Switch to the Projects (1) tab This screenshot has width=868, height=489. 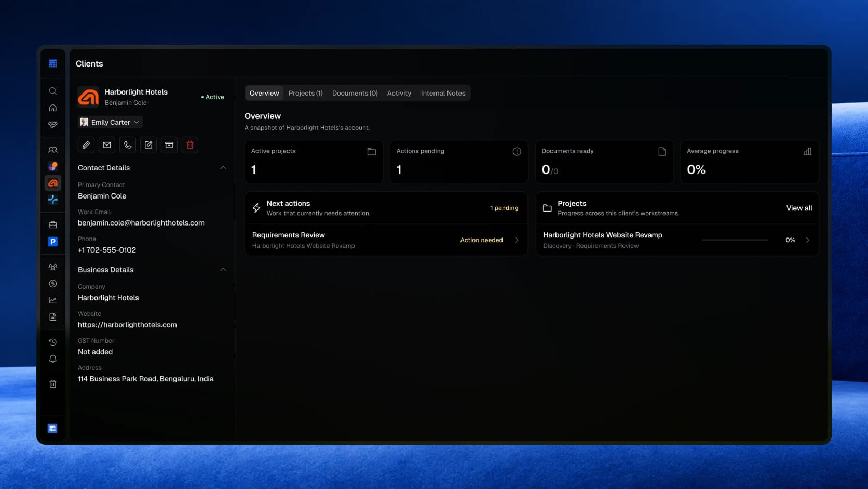[306, 93]
